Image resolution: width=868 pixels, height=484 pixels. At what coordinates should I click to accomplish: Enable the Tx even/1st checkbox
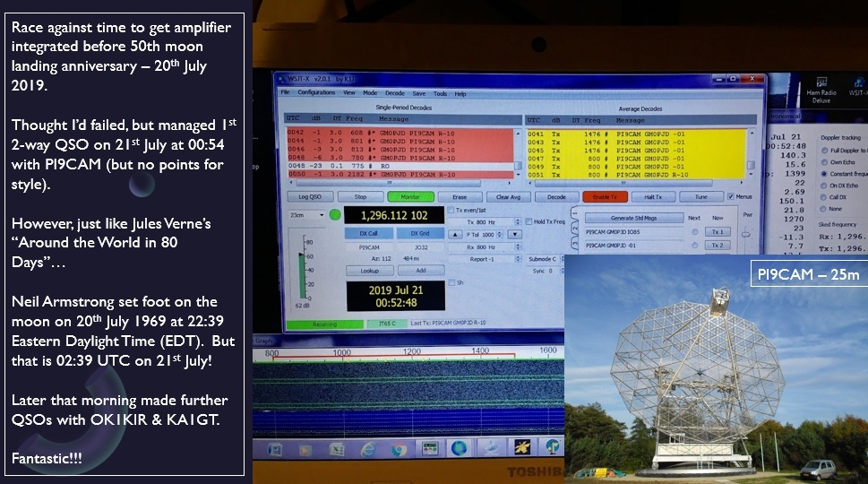[451, 210]
